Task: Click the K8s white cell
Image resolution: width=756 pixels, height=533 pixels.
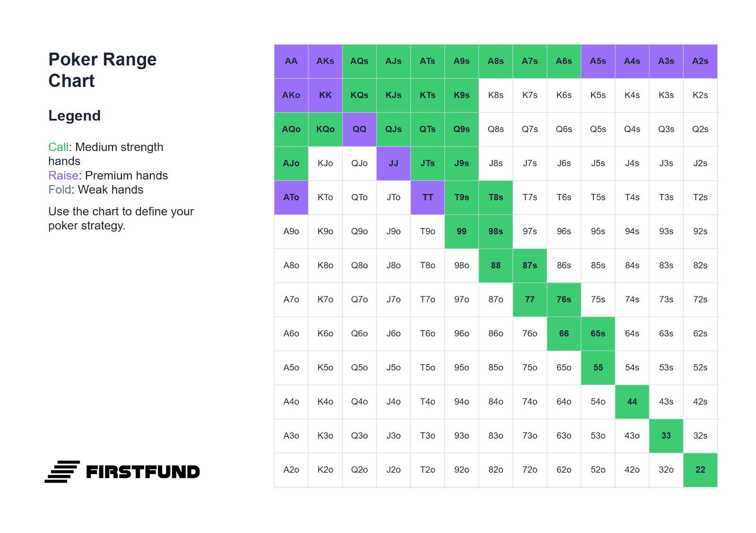Action: click(x=496, y=95)
